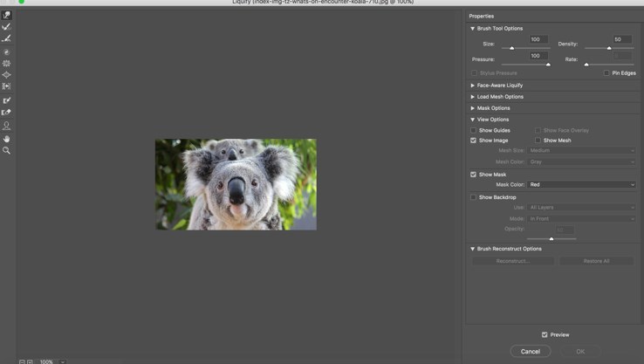Select the Forward Warp tool
This screenshot has width=644, height=364.
pyautogui.click(x=7, y=15)
